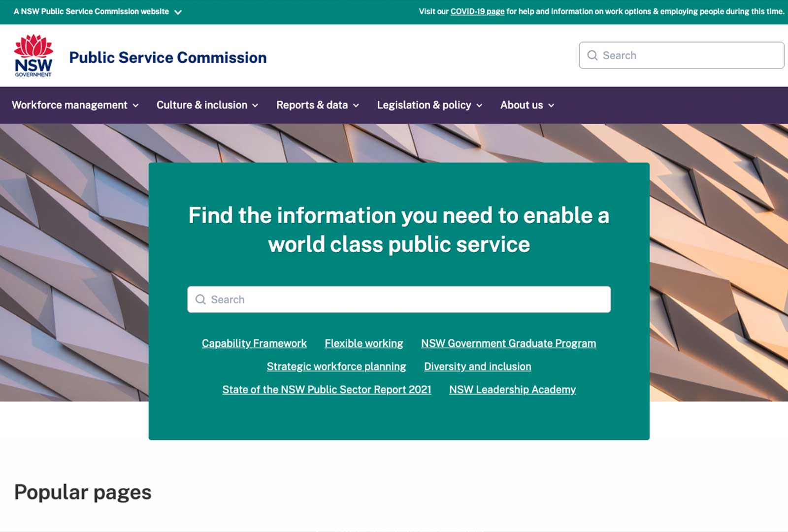The height and width of the screenshot is (532, 788).
Task: Open the NSW Leadership Academy link
Action: click(512, 390)
